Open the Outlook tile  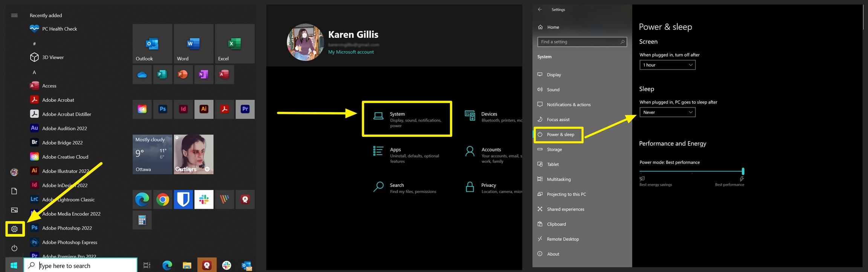pyautogui.click(x=152, y=44)
